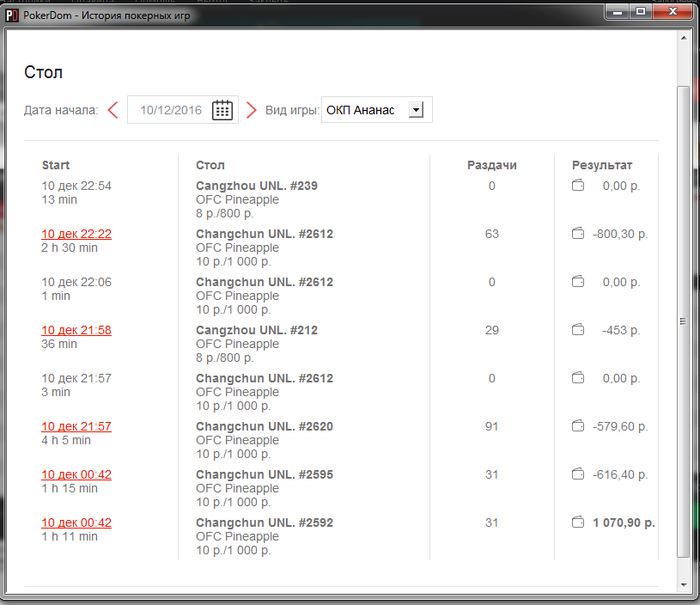Viewport: 700px width, 605px height.
Task: Click the Раздачи column header
Action: (x=492, y=165)
